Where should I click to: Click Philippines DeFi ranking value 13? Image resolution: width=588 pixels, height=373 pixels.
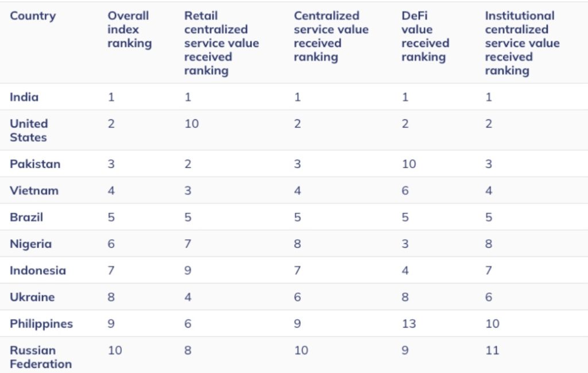pos(409,324)
